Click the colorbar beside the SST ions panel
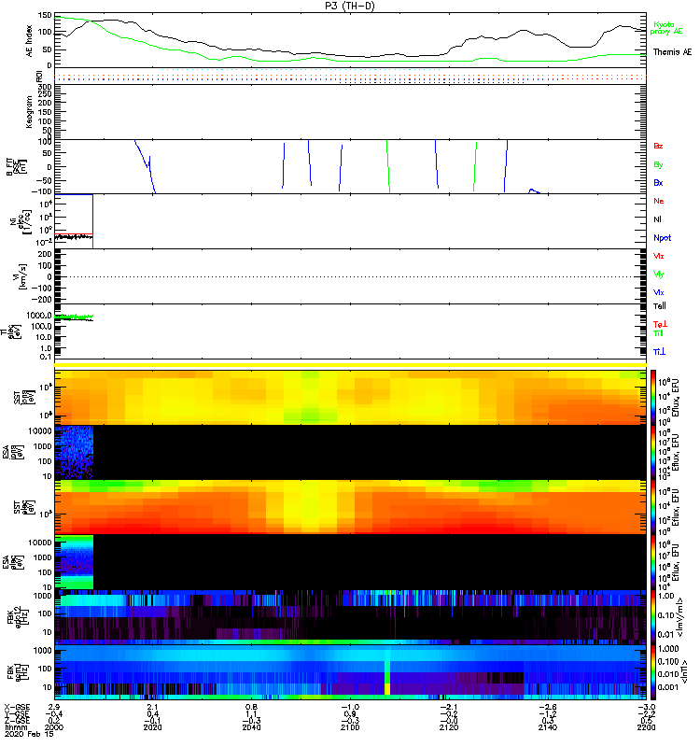Viewport: 700px width, 747px height. (x=652, y=397)
